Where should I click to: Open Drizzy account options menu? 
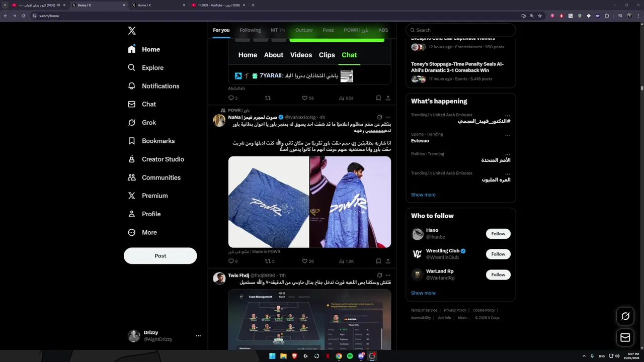click(198, 336)
